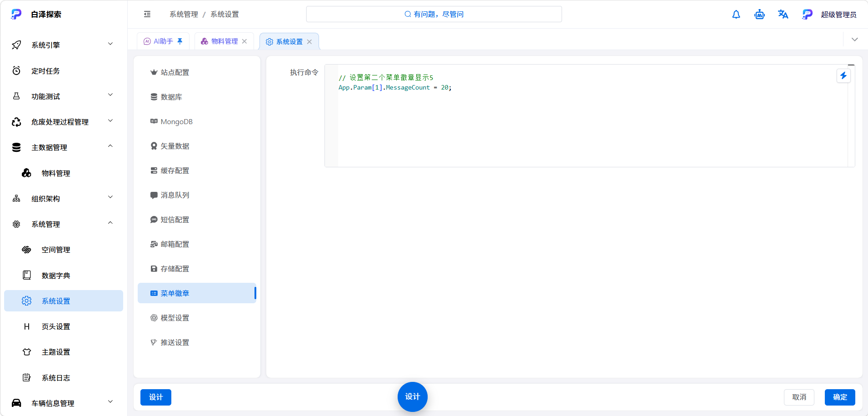Close the 物料管理 tab
This screenshot has width=868, height=416.
click(244, 41)
